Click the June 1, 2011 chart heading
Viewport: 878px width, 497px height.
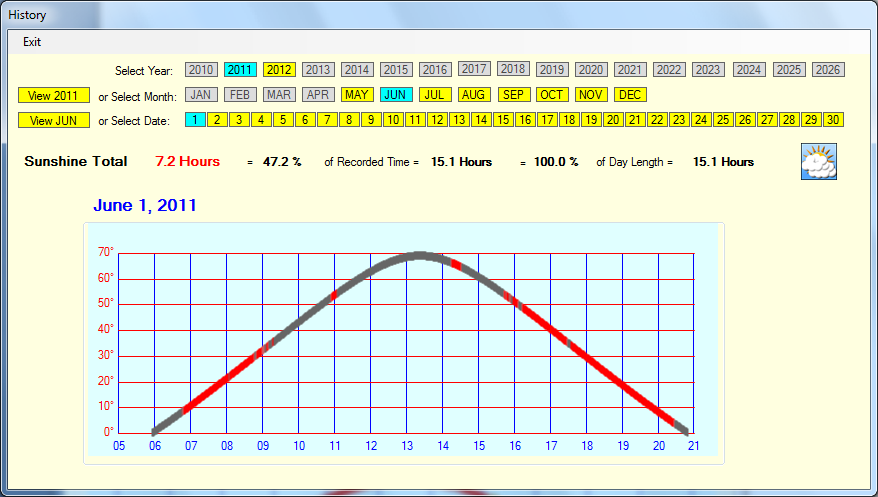(x=144, y=205)
